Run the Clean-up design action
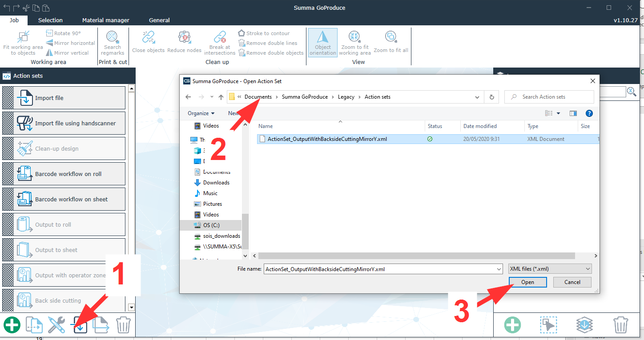 click(64, 148)
